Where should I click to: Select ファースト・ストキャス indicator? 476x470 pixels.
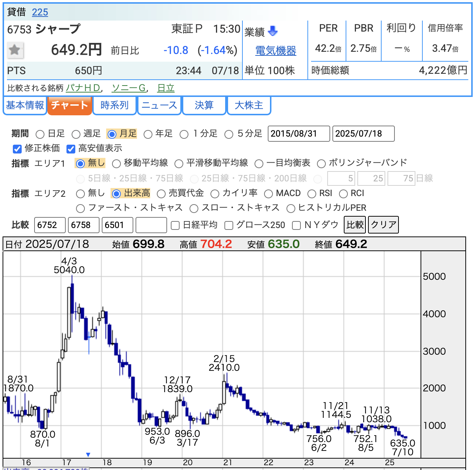tap(80, 209)
